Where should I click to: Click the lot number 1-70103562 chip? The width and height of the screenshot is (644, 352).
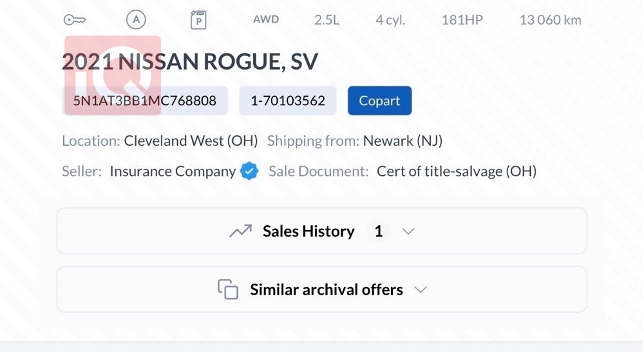click(x=288, y=101)
